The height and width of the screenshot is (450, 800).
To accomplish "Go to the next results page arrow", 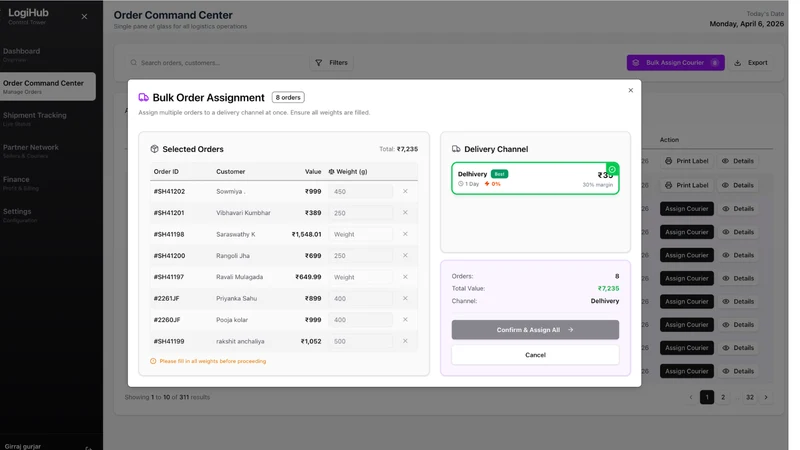I will [766, 397].
